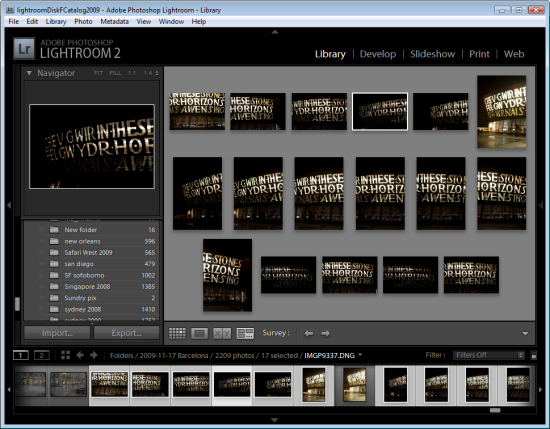Click IMGP9337.DNG filename in filmstrip header
The image size is (550, 429).
[329, 355]
